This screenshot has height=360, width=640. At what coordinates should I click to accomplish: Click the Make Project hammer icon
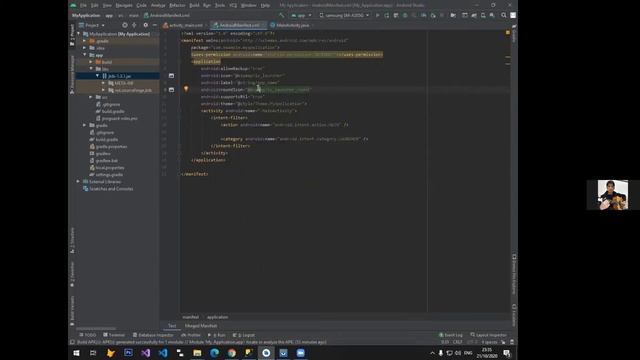coord(282,15)
